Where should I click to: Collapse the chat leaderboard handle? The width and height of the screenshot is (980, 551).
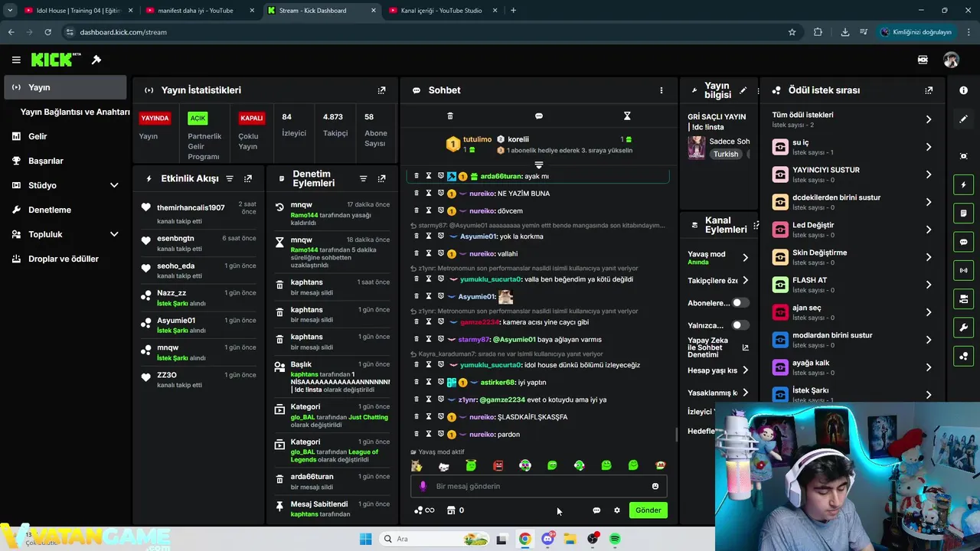click(x=539, y=165)
